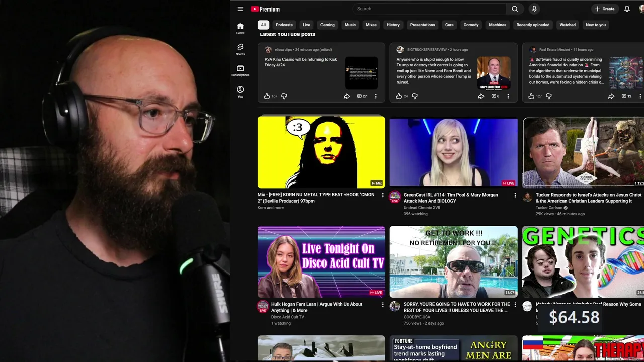The image size is (644, 362).
Task: Dislike the elissa clips post
Action: [284, 96]
